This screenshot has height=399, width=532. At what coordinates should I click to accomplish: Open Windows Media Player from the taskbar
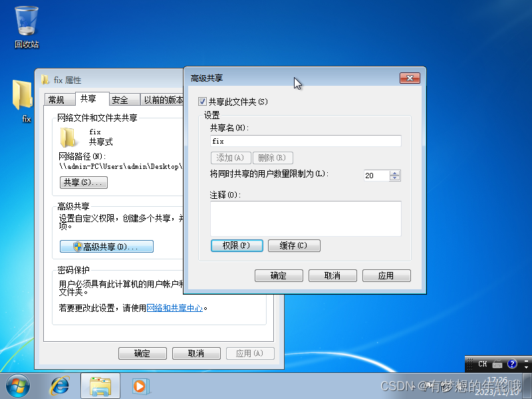coord(140,386)
